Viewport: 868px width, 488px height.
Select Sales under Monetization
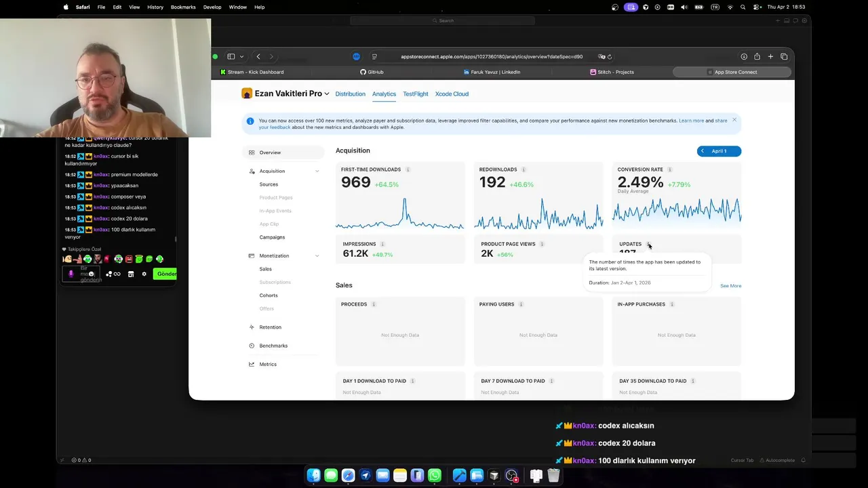pos(265,269)
